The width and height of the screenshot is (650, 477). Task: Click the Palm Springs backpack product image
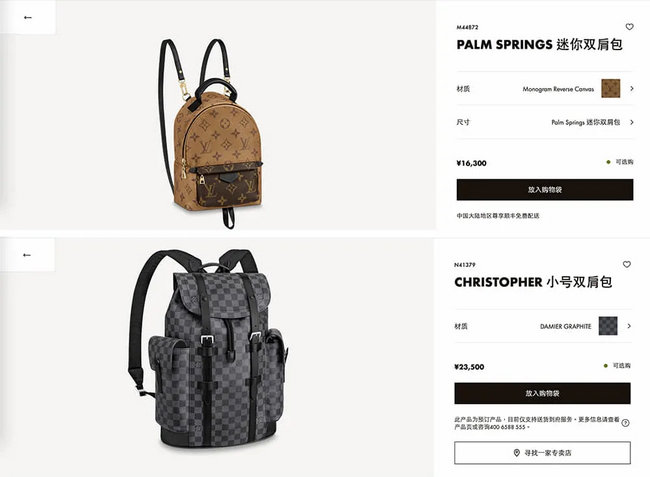point(211,133)
